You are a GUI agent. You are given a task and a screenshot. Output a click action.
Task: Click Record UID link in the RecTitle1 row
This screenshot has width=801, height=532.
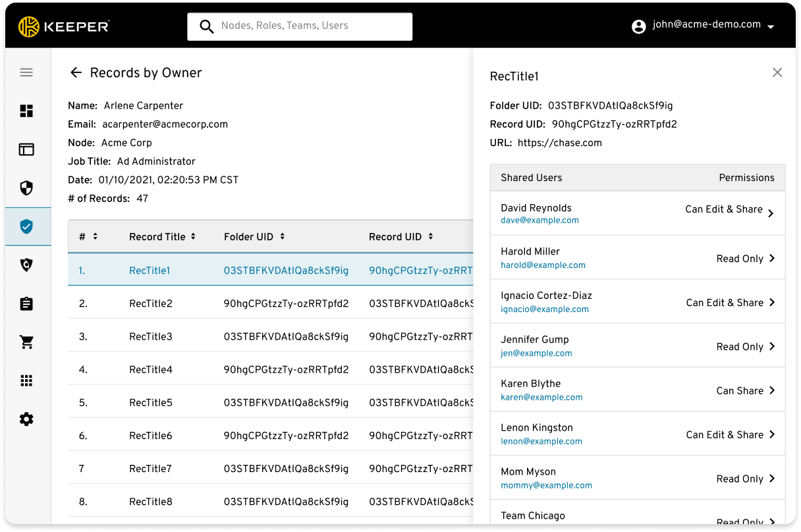421,271
